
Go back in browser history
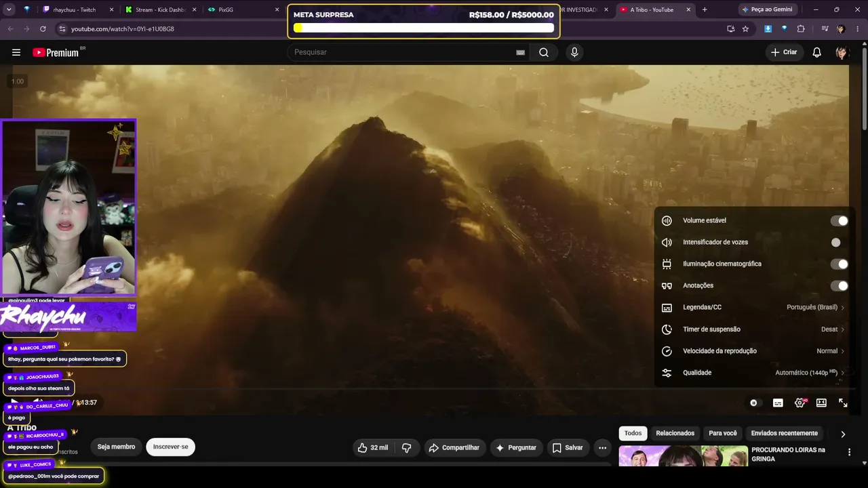[x=10, y=29]
